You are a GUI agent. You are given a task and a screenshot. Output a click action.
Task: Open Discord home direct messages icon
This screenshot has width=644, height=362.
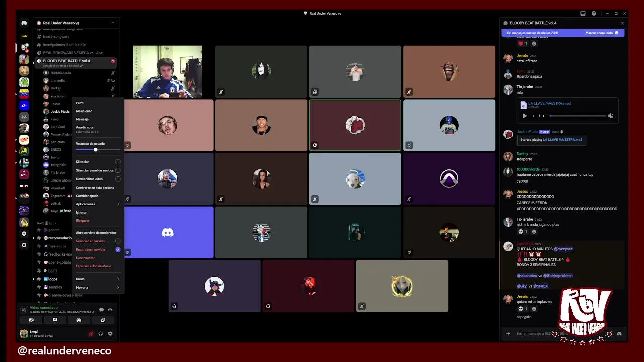click(x=24, y=23)
